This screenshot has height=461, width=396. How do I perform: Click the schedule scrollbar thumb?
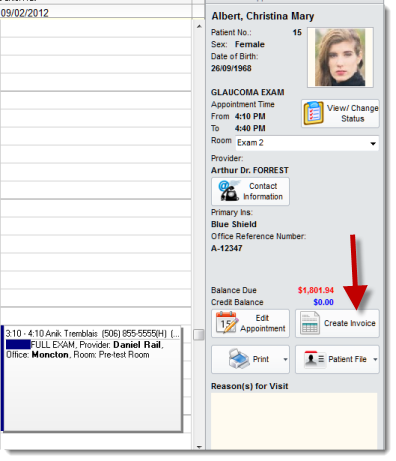point(199,335)
